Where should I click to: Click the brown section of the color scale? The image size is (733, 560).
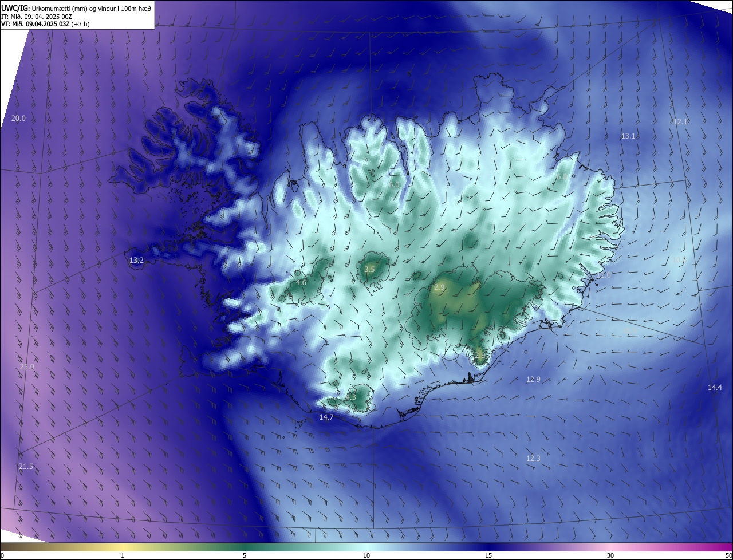click(29, 547)
